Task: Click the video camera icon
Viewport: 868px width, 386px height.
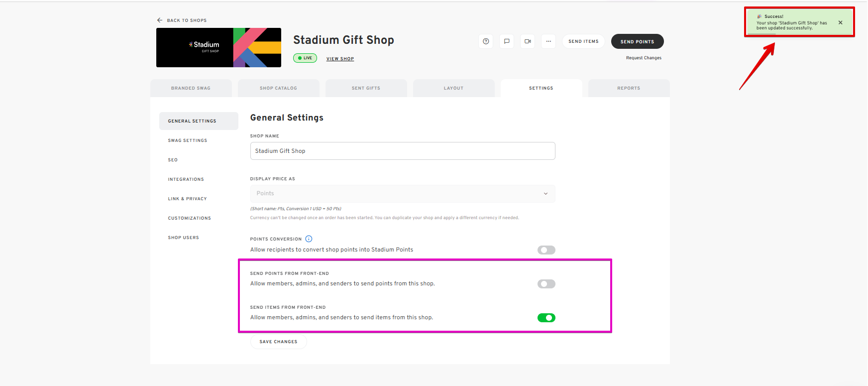Action: coord(528,41)
